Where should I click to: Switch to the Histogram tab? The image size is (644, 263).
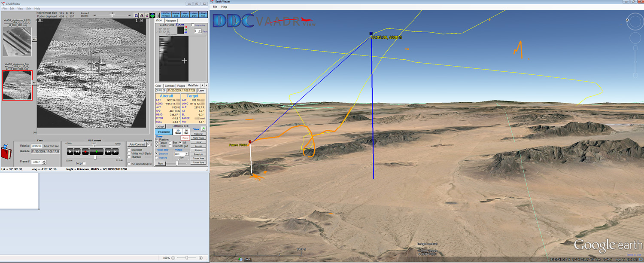pyautogui.click(x=171, y=21)
